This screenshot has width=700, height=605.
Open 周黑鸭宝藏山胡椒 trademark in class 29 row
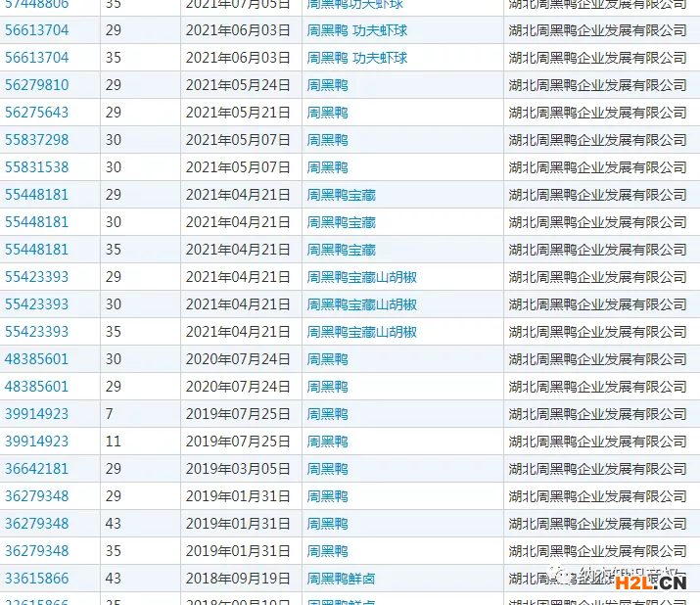tap(361, 277)
